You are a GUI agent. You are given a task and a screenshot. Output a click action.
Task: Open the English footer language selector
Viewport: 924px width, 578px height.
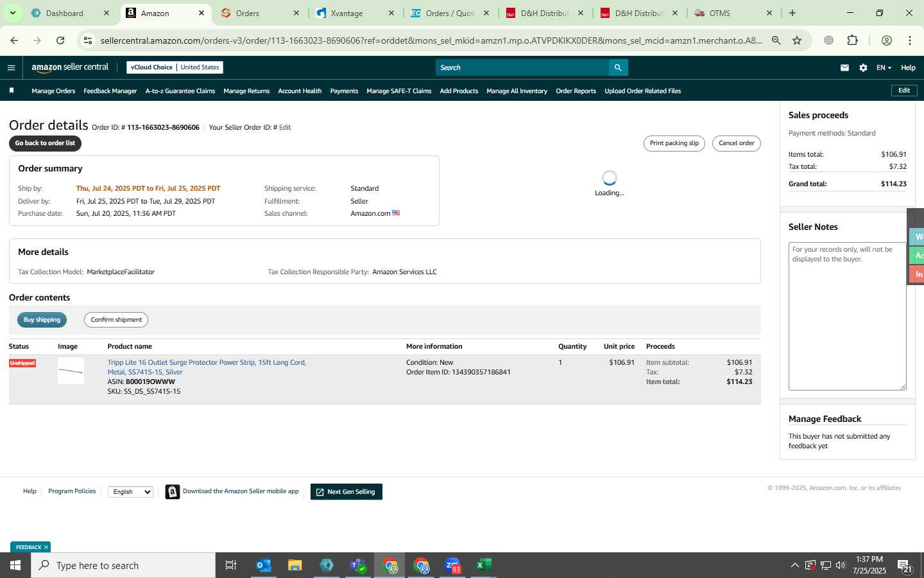coord(130,492)
